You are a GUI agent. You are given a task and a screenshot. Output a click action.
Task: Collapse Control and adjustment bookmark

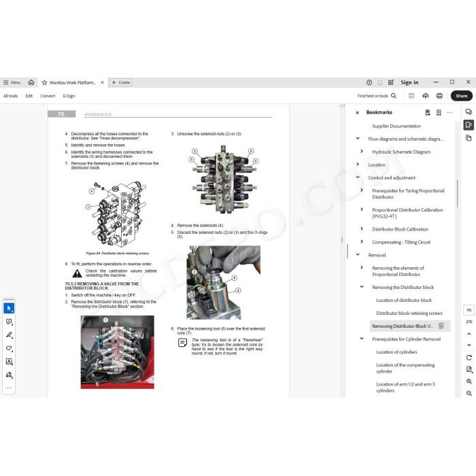coord(358,177)
